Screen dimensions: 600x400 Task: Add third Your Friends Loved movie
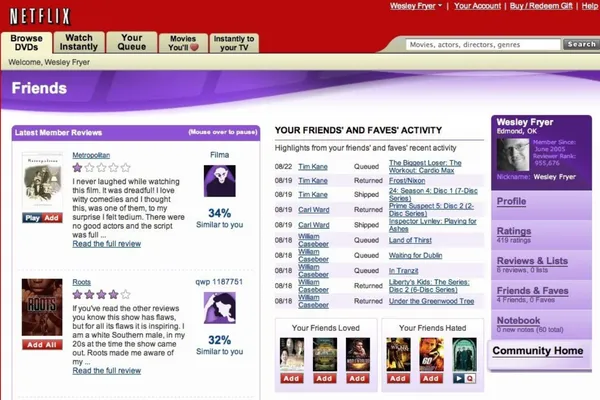click(x=357, y=379)
